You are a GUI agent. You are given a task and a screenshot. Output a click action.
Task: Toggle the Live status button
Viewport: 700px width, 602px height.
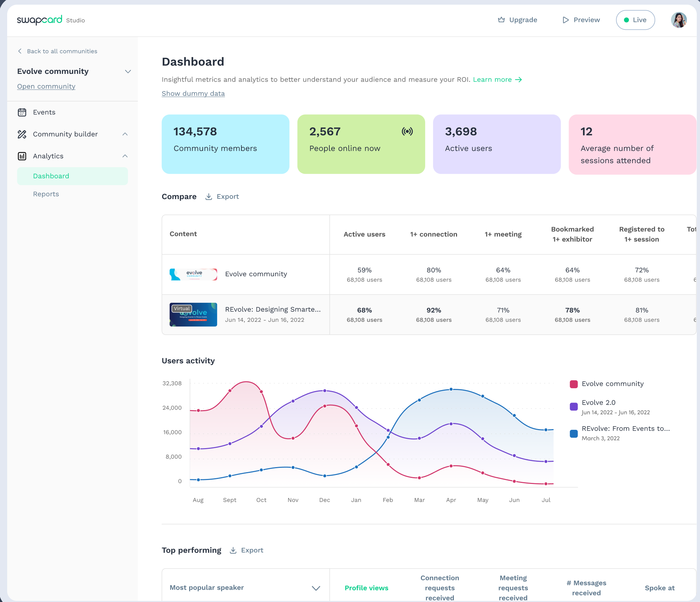[x=635, y=20]
